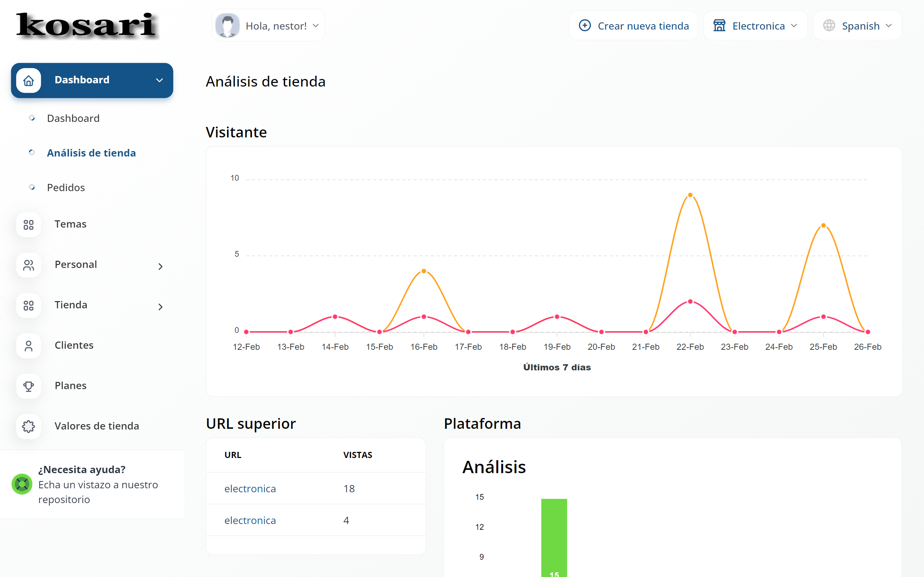Collapse the Dashboard menu chevron
Screen dimensions: 924x577
pyautogui.click(x=160, y=80)
